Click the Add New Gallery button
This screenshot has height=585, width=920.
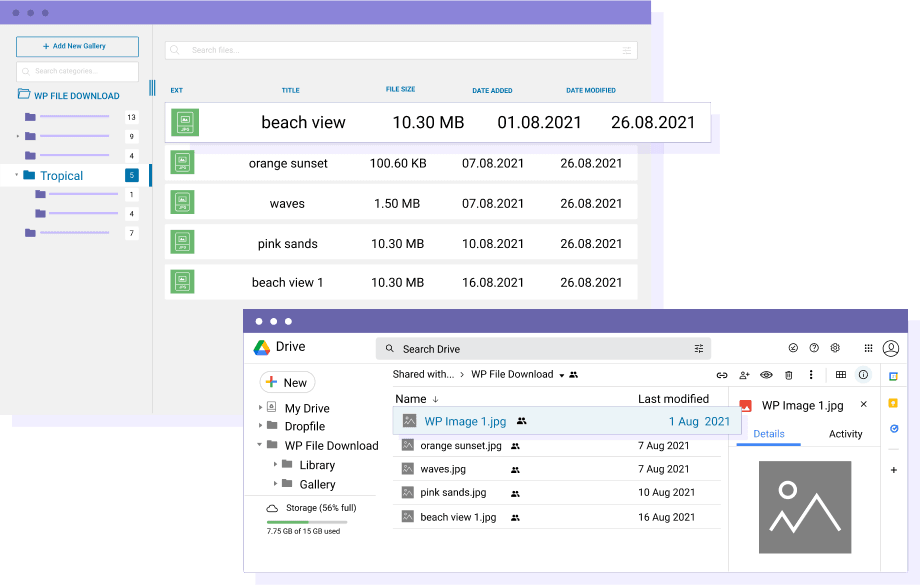point(77,46)
